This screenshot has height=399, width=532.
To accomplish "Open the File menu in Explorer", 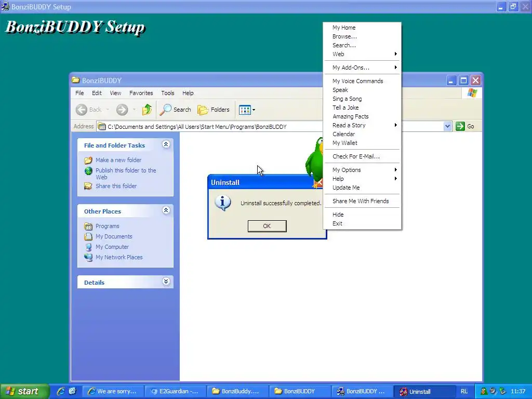I will click(79, 93).
